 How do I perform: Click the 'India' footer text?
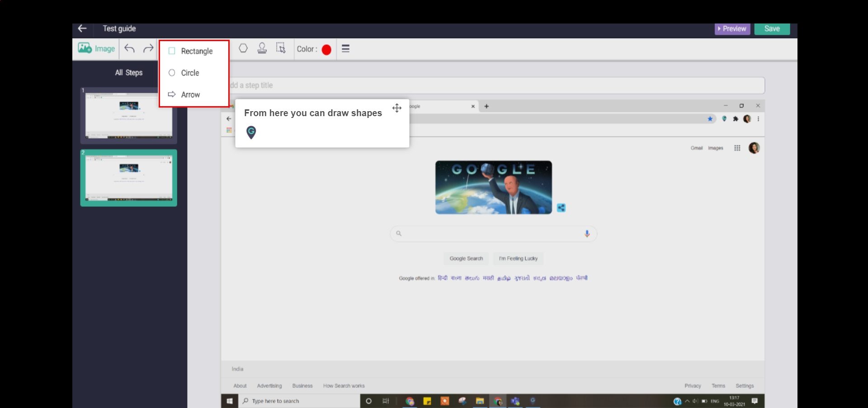pos(237,369)
